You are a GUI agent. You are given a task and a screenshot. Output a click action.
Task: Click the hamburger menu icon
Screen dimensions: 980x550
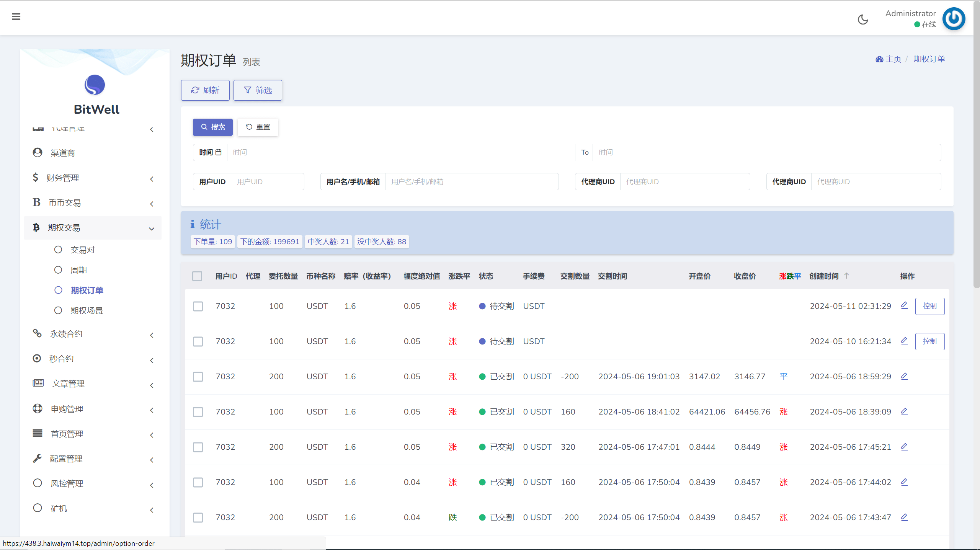point(16,16)
